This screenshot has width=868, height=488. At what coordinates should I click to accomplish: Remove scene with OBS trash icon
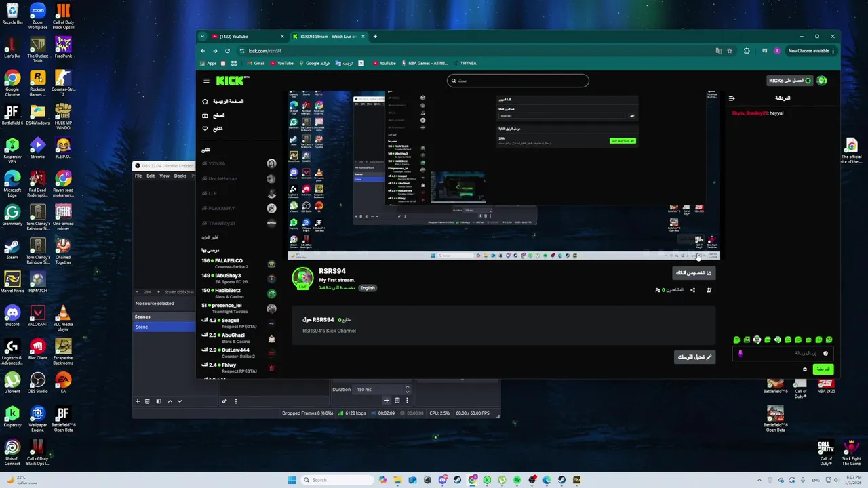coord(147,401)
